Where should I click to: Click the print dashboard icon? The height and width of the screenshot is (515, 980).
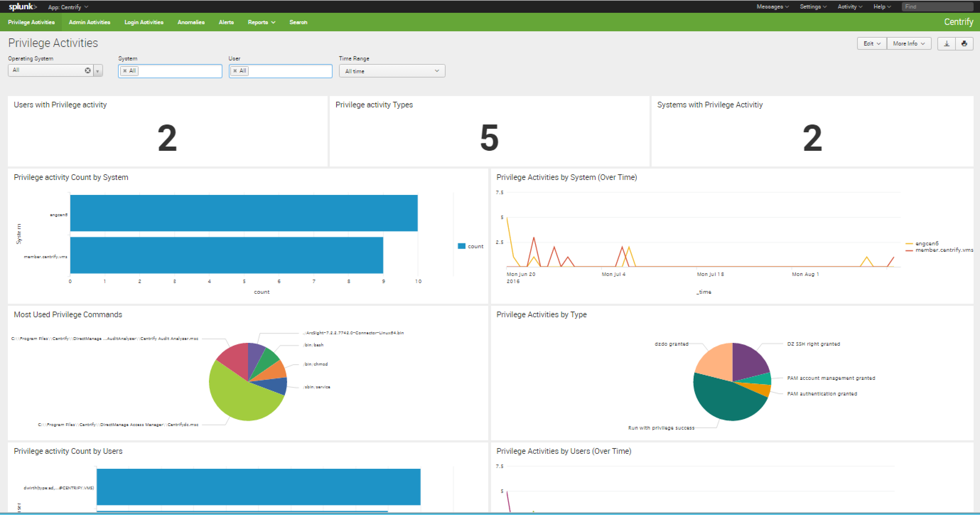964,43
